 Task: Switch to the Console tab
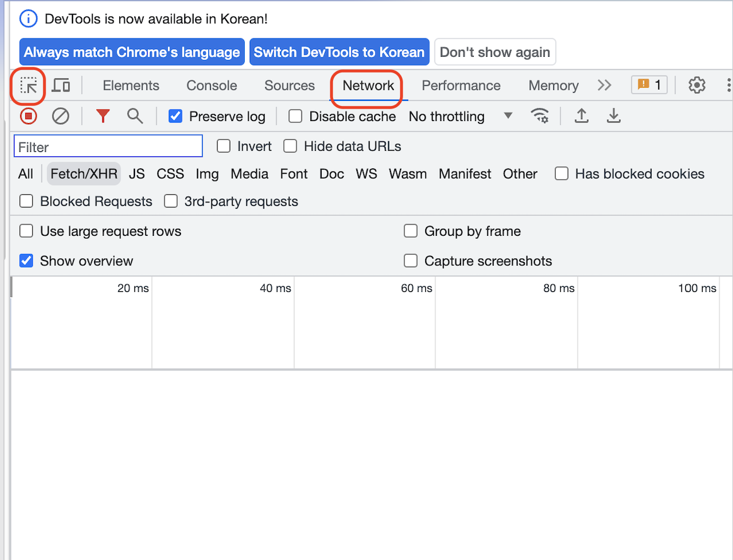pos(212,86)
